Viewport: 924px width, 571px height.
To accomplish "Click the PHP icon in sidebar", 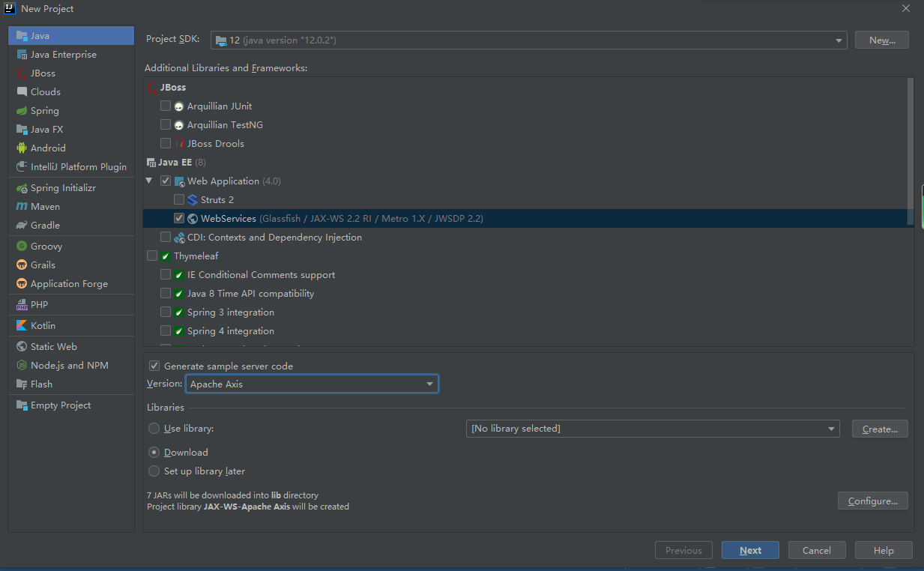I will pos(22,304).
